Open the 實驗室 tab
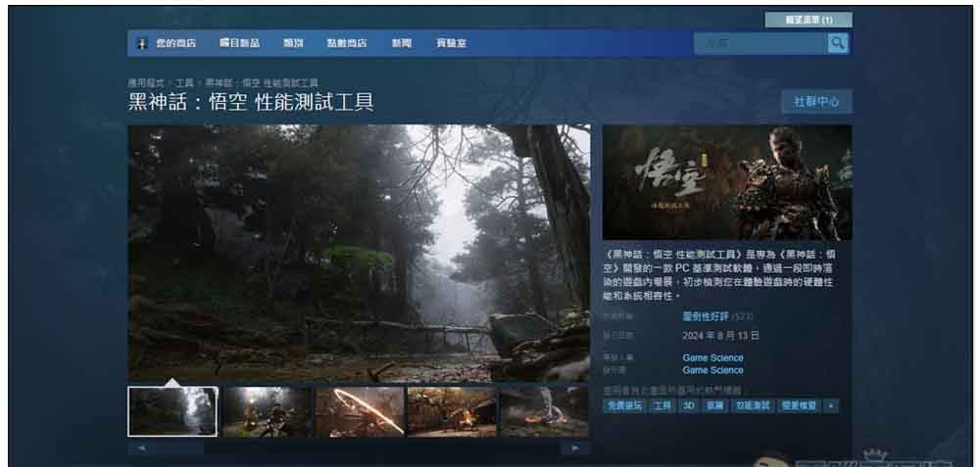The image size is (980, 467). 451,43
